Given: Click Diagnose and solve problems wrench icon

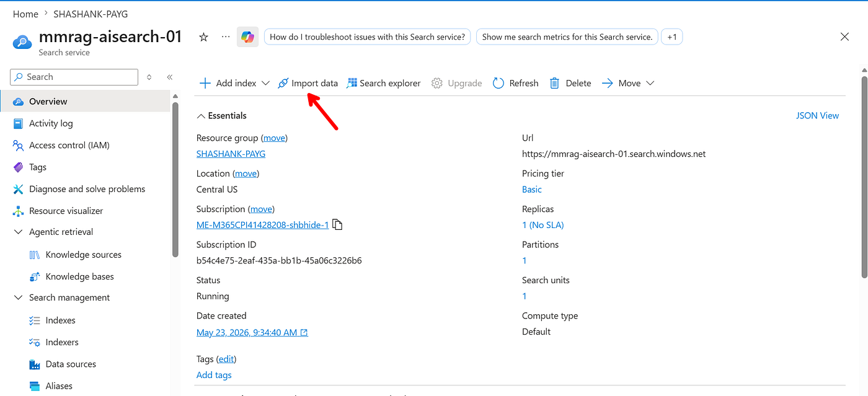Looking at the screenshot, I should 18,189.
